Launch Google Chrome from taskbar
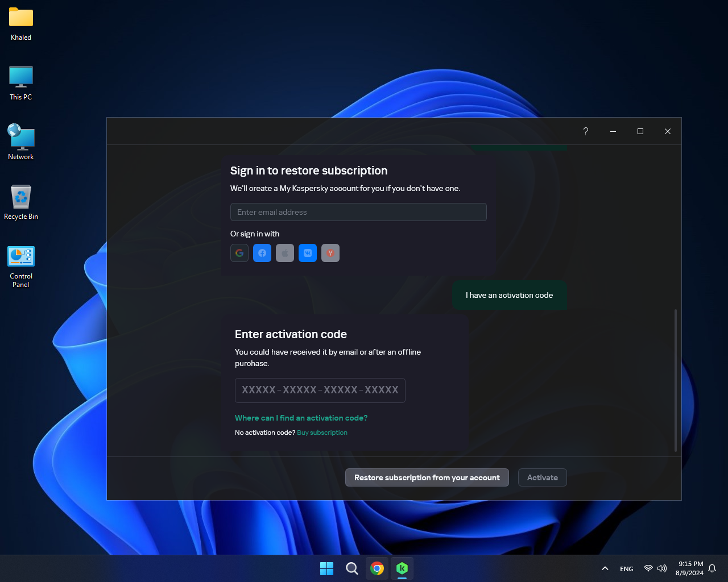The width and height of the screenshot is (728, 582). click(x=377, y=568)
